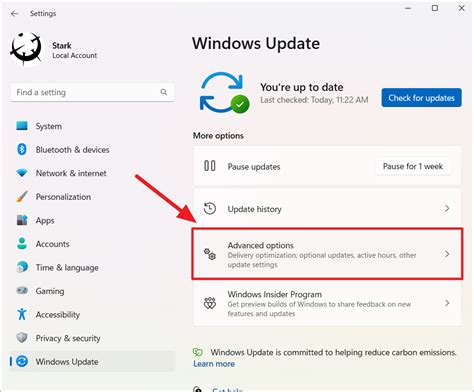Open Time & language settings
Image resolution: width=474 pixels, height=392 pixels.
coord(92,267)
